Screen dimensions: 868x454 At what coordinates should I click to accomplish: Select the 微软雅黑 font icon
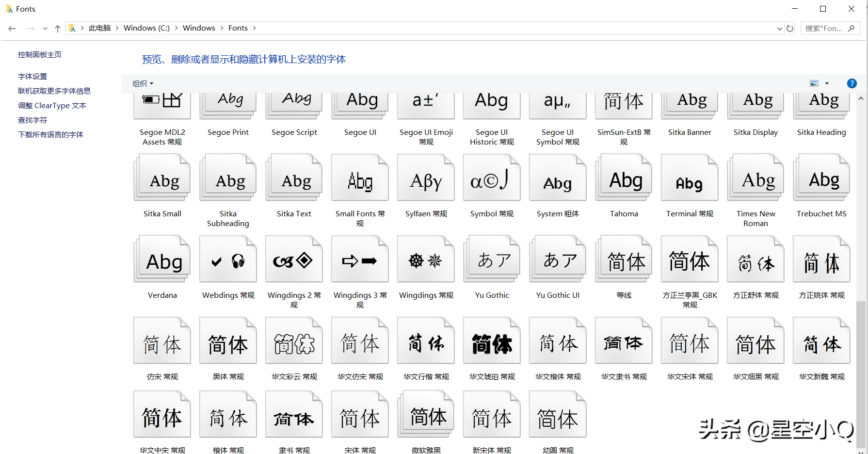click(x=426, y=414)
